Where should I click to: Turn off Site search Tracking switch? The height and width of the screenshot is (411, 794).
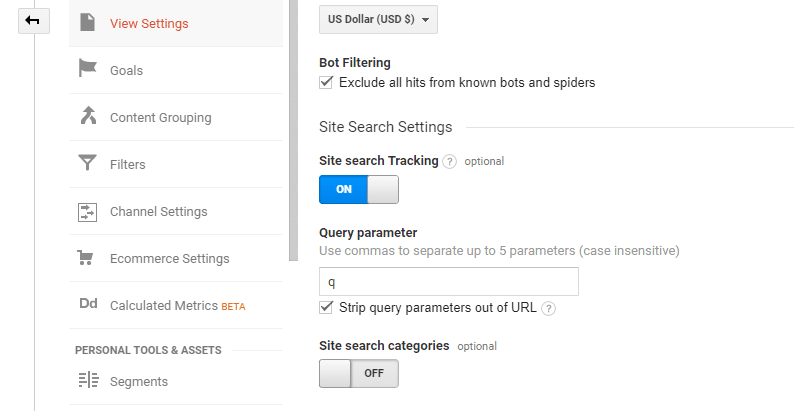pyautogui.click(x=359, y=190)
